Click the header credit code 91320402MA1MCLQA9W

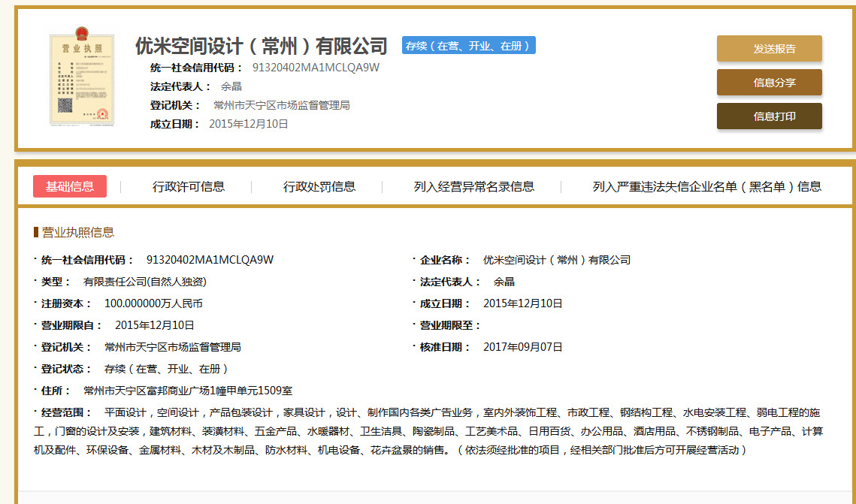(316, 68)
